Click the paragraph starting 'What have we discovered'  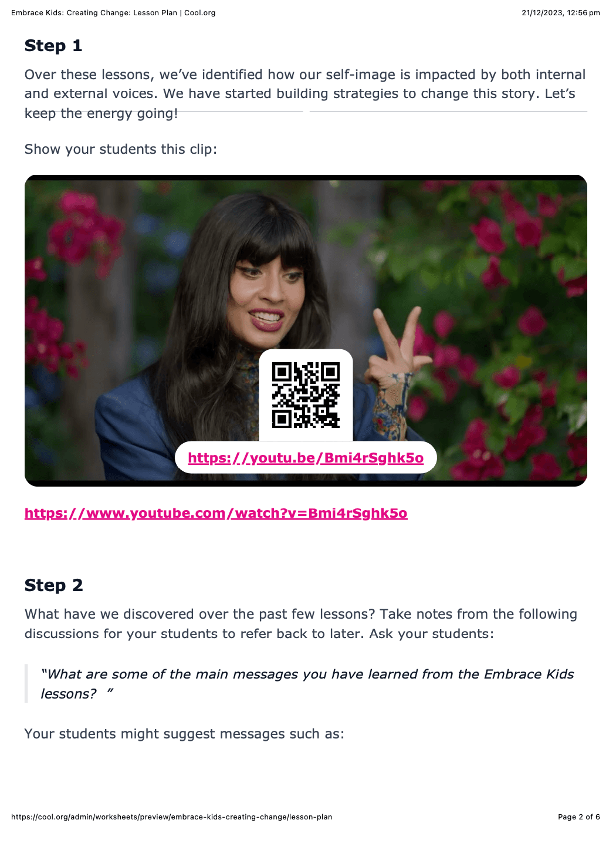tap(301, 624)
